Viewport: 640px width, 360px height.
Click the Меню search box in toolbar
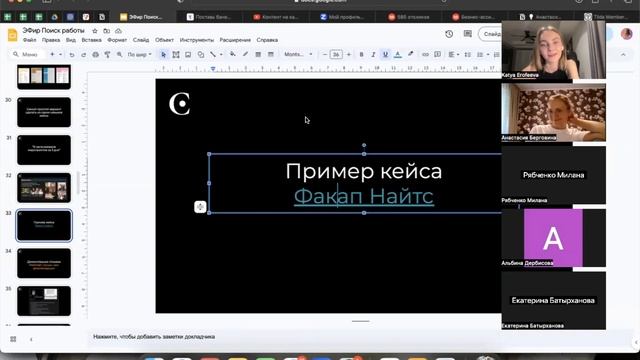click(28, 54)
